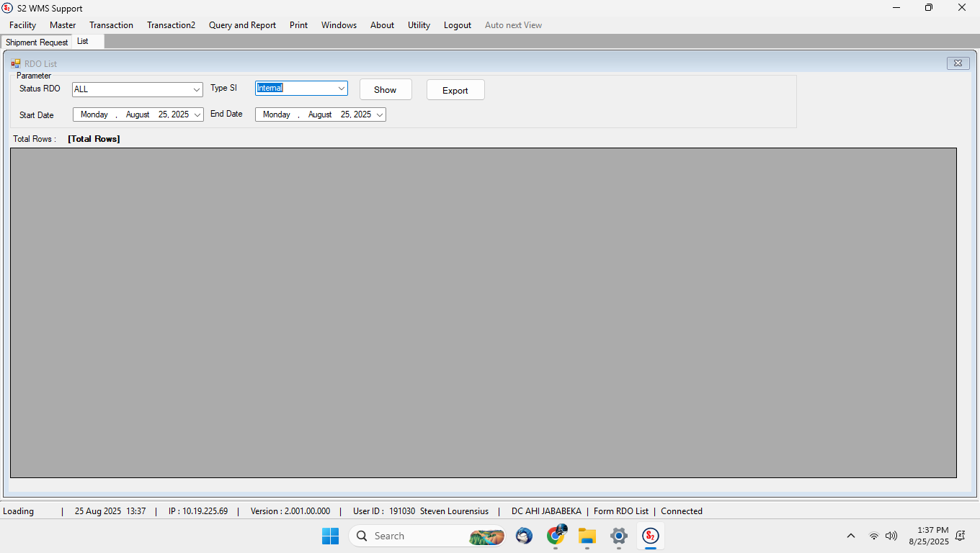This screenshot has width=980, height=553.
Task: Click the Windows Start button
Action: point(330,536)
